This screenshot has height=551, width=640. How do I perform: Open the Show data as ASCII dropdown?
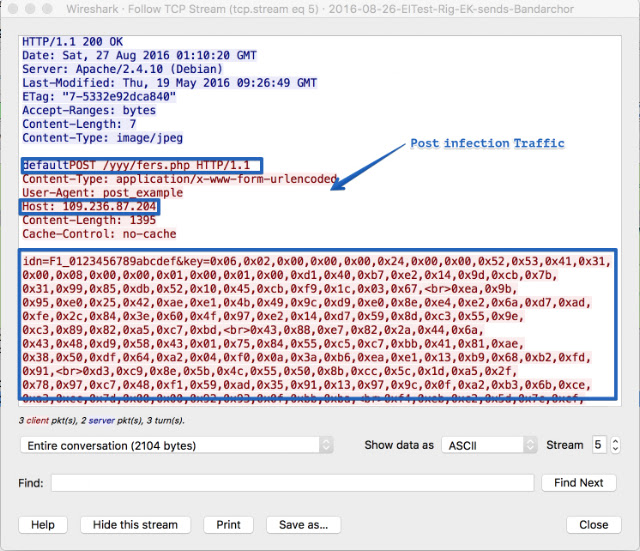pos(489,445)
